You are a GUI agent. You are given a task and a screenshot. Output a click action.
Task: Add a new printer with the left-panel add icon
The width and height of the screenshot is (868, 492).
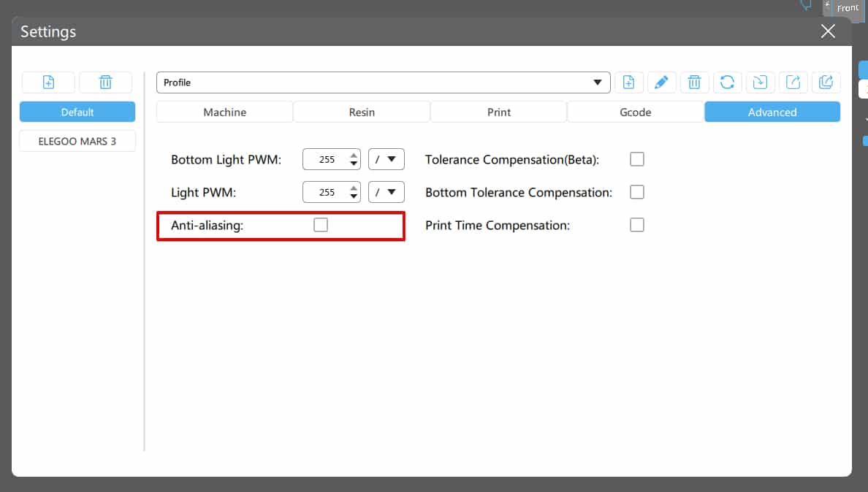coord(47,82)
